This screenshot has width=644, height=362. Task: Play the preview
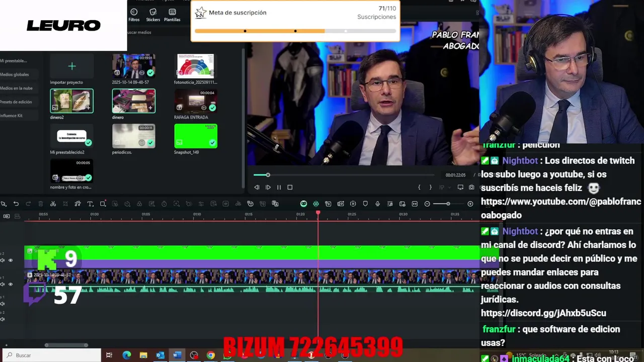(x=268, y=187)
